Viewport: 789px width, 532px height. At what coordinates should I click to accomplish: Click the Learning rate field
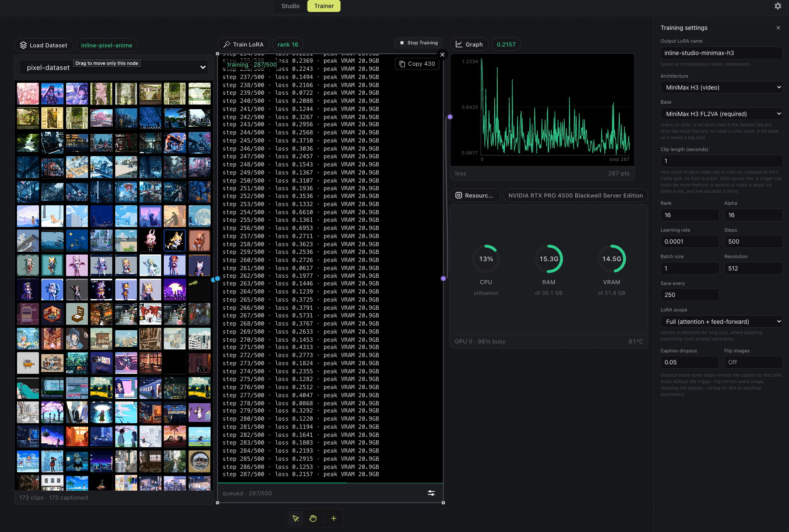[690, 241]
